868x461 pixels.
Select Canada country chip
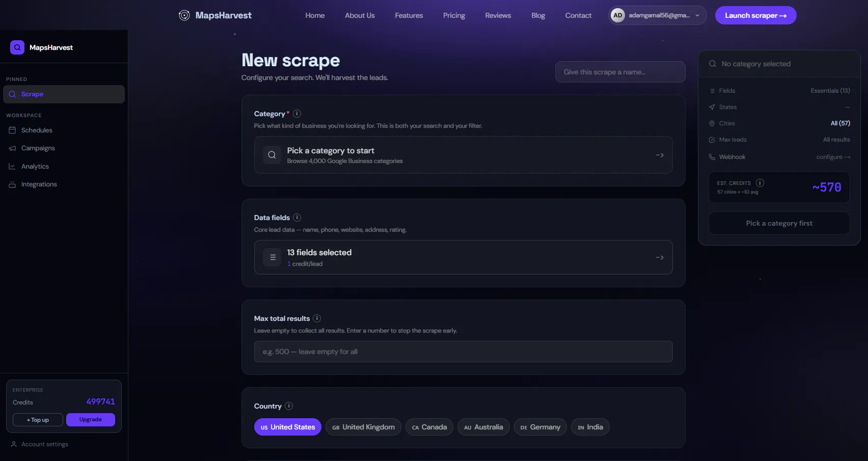pyautogui.click(x=429, y=427)
